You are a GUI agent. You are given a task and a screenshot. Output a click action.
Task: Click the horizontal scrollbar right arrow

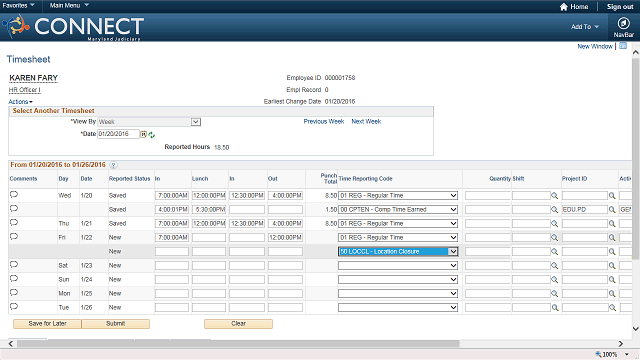click(620, 344)
